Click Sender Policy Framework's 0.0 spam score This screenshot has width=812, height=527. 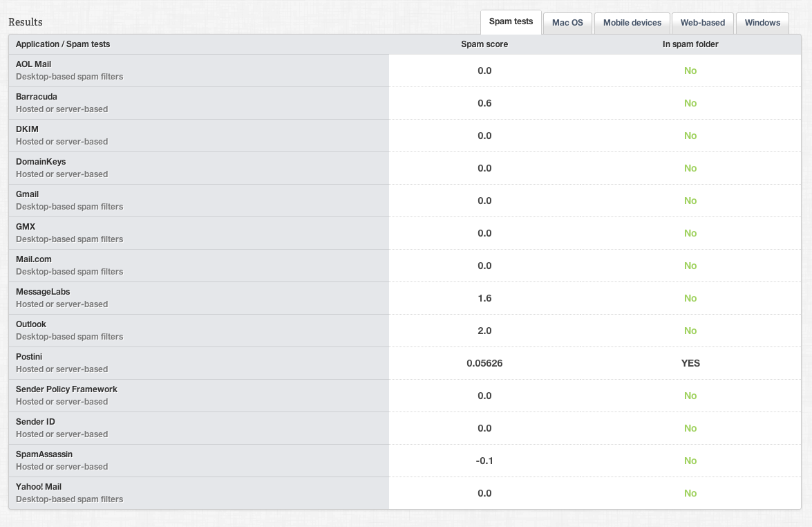click(484, 396)
